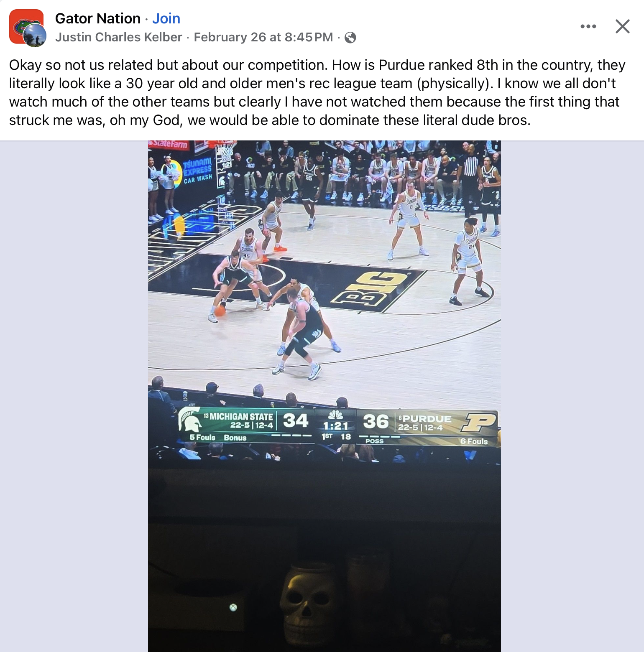Click the Purdue P logo in scoreboard

point(479,423)
